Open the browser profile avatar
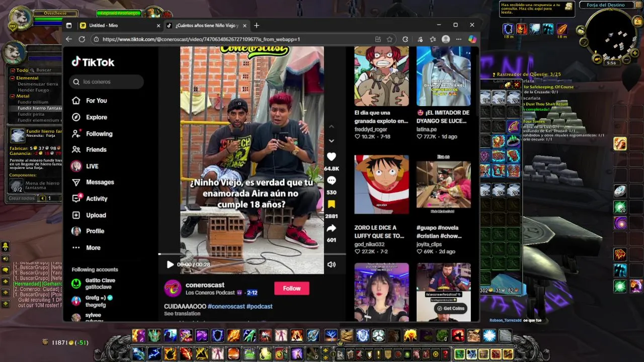The height and width of the screenshot is (362, 644). coord(445,39)
